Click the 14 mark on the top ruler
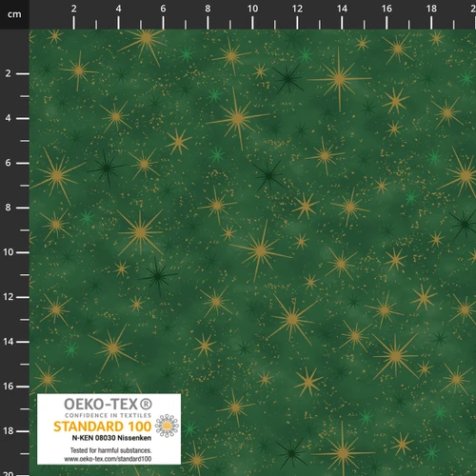 pyautogui.click(x=342, y=9)
